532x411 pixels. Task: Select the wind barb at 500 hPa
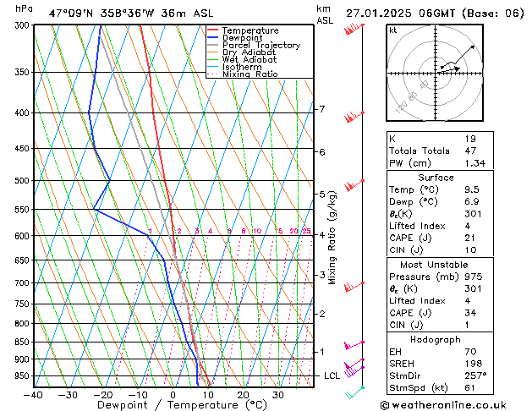coord(354,184)
